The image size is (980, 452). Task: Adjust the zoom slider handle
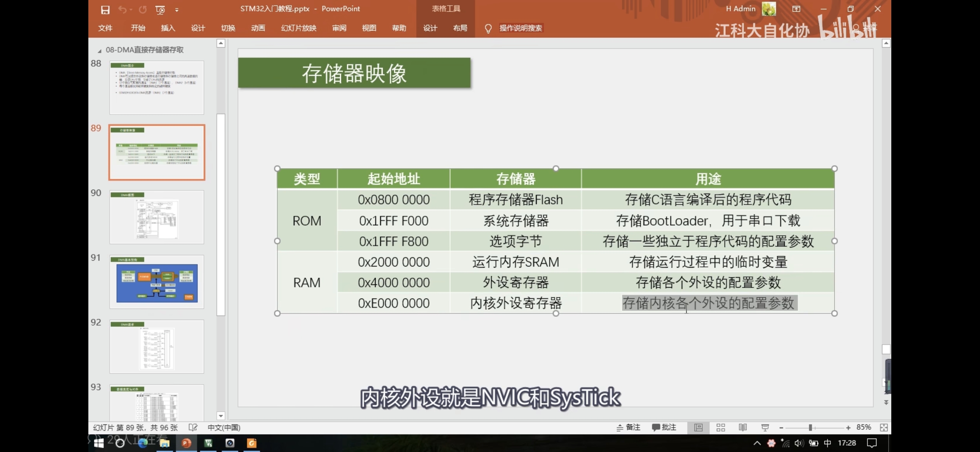[x=810, y=427]
